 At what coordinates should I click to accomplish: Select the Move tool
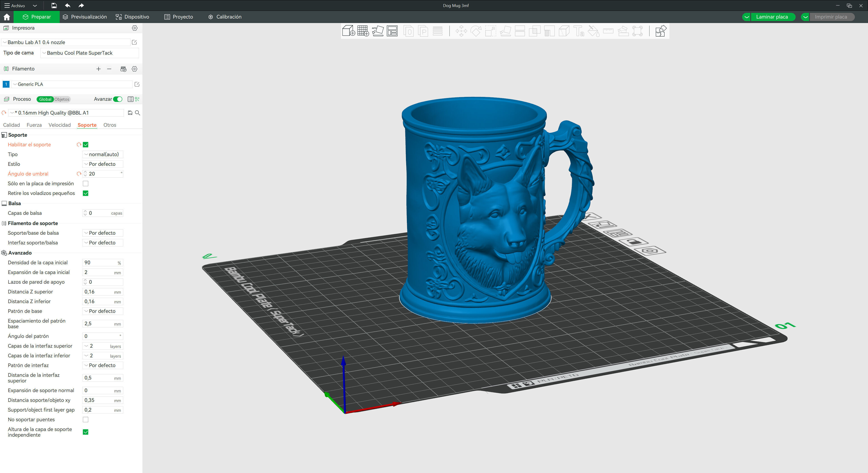461,31
